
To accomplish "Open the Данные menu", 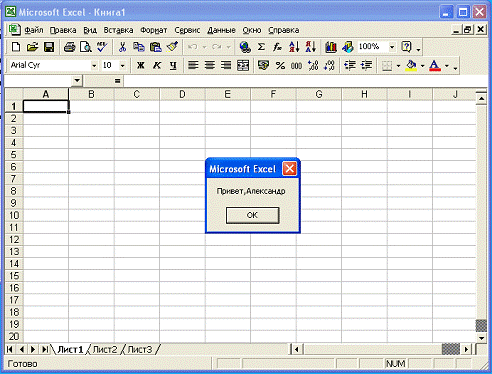I will click(x=221, y=30).
